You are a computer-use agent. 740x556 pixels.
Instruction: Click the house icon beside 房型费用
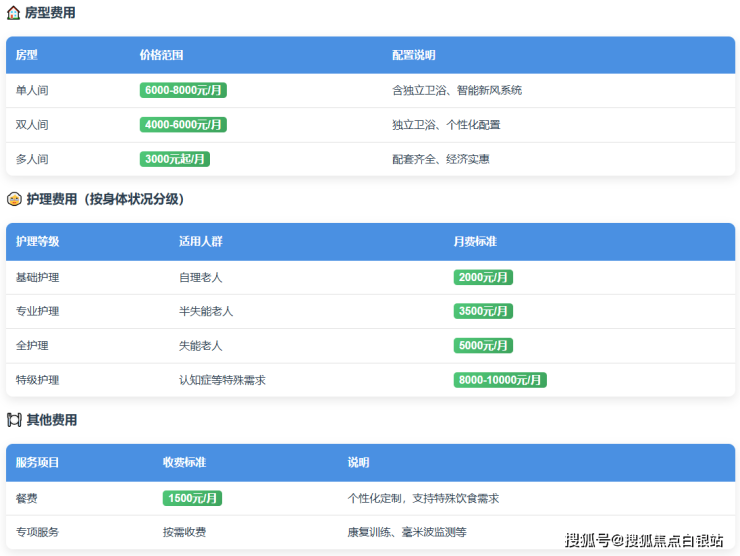pos(14,13)
